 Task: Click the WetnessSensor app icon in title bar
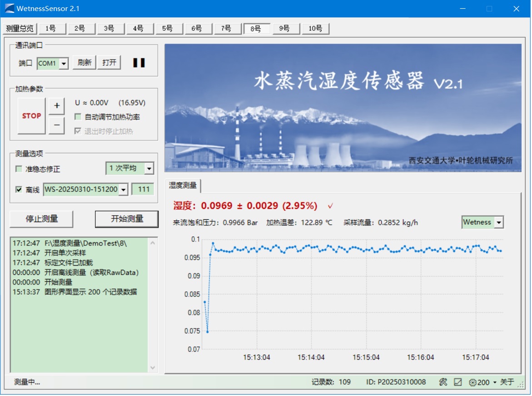tap(9, 9)
